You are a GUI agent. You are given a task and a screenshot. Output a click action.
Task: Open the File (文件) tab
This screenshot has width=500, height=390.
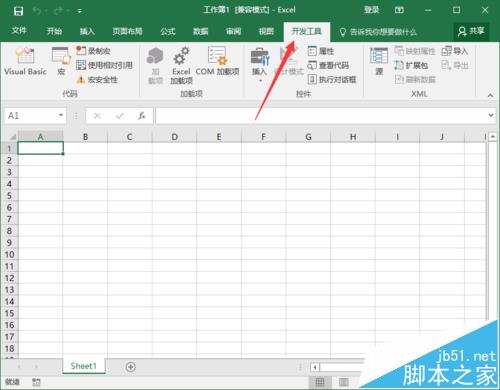[x=19, y=31]
